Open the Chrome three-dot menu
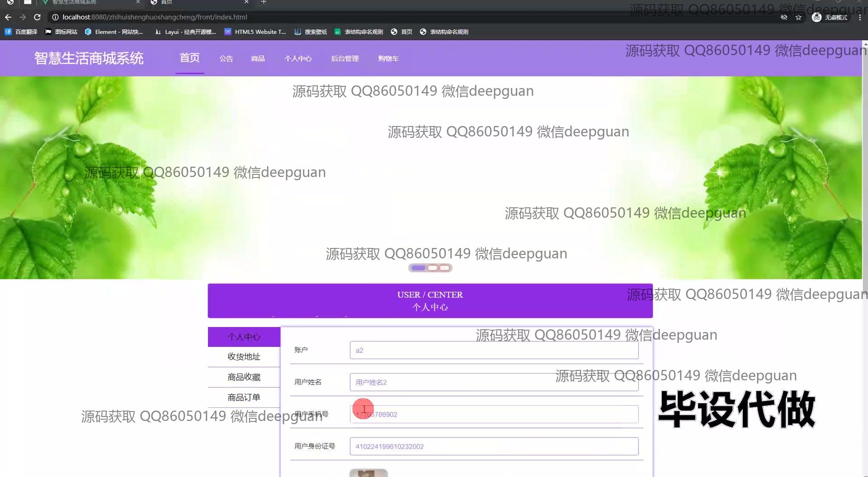Image resolution: width=868 pixels, height=477 pixels. coord(860,17)
